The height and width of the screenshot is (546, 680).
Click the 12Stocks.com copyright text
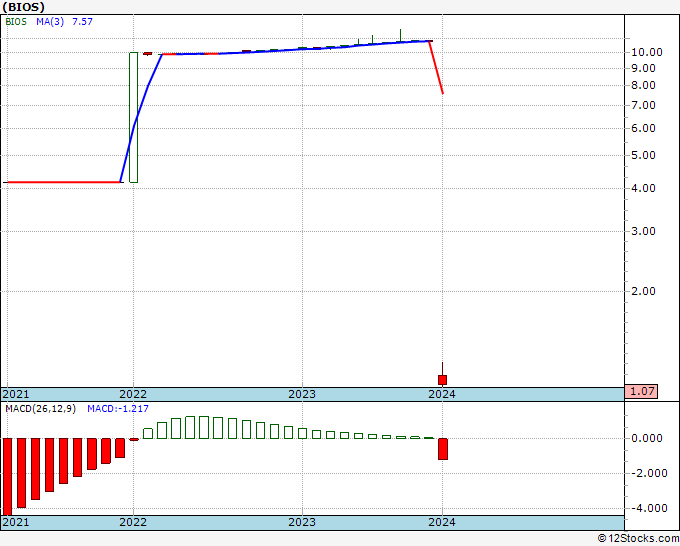(638, 539)
